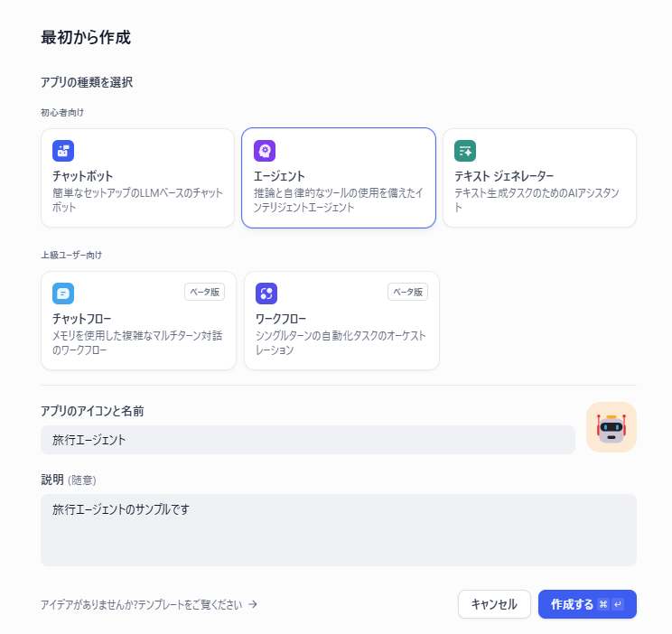
Task: Select the エージェント app type card
Action: point(339,178)
